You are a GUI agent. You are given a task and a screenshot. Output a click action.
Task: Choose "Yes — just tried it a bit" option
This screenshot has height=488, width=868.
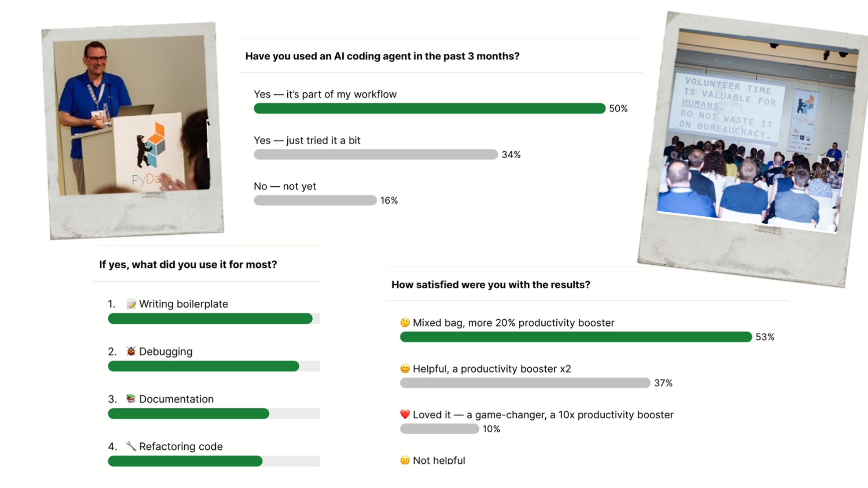(307, 140)
